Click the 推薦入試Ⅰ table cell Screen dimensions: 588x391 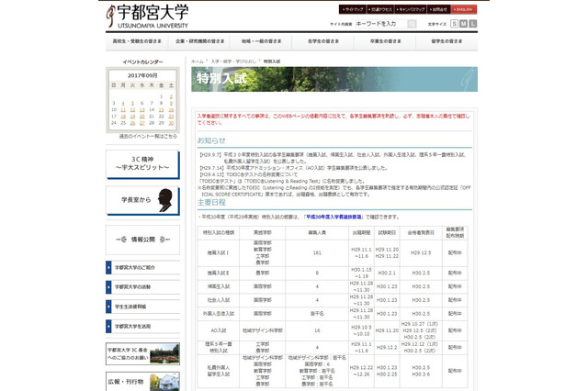coord(219,252)
